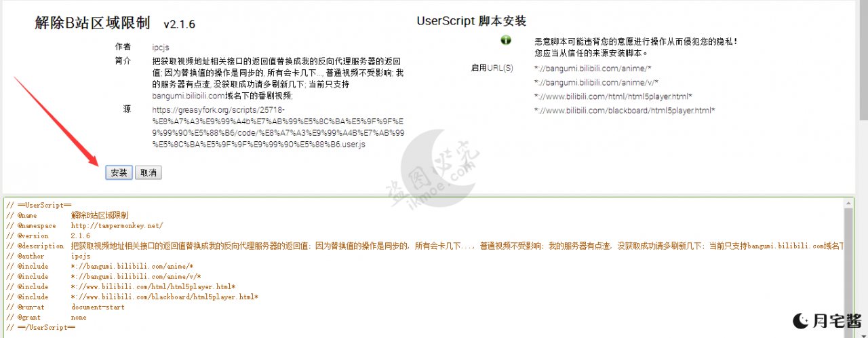Click the // ==UserScript== opening line
Screen dimensions: 868x338
pos(39,205)
